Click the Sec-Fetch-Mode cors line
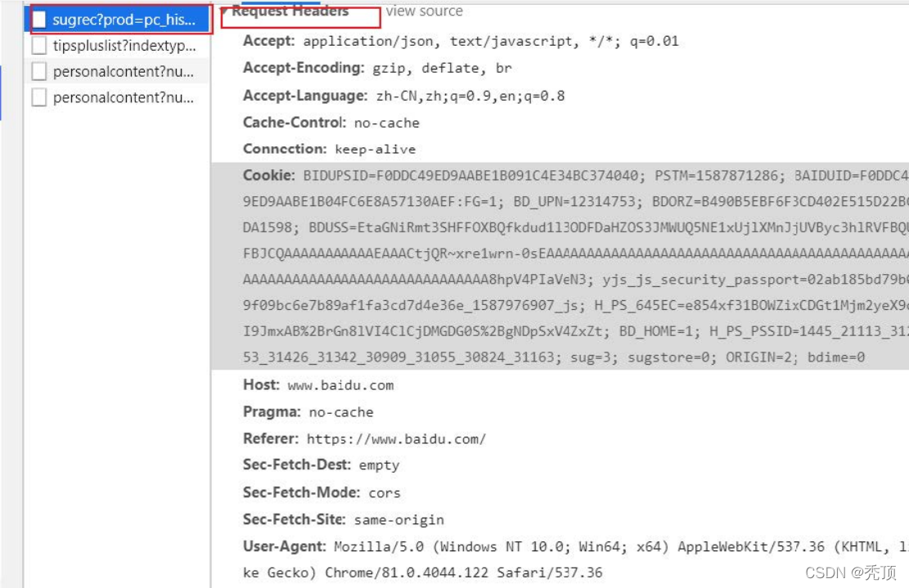This screenshot has height=588, width=909. point(322,492)
